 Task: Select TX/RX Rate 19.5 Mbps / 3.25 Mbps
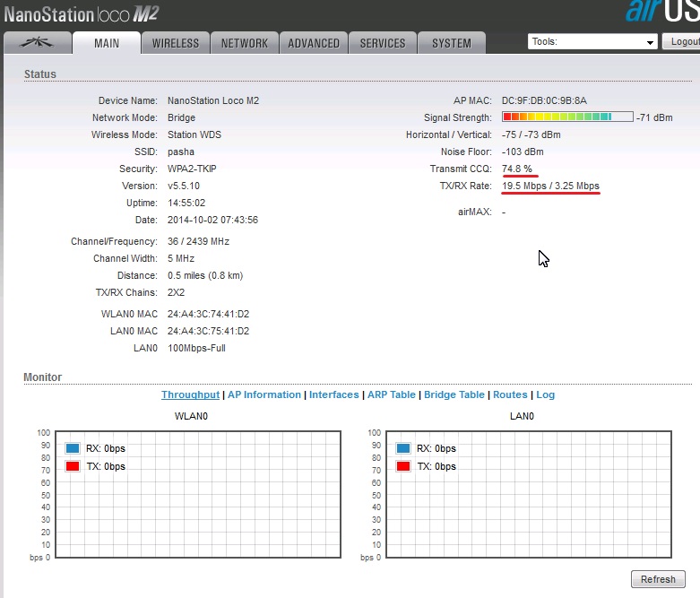click(x=550, y=186)
